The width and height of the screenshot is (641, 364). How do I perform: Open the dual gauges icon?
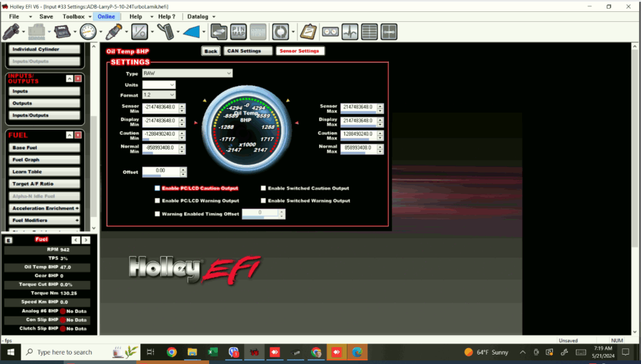click(331, 31)
